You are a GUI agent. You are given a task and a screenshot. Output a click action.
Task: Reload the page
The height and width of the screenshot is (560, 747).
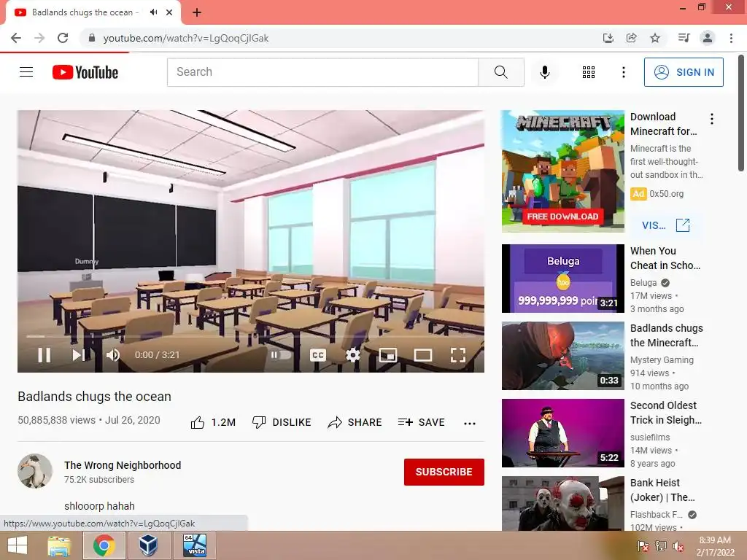click(x=63, y=38)
